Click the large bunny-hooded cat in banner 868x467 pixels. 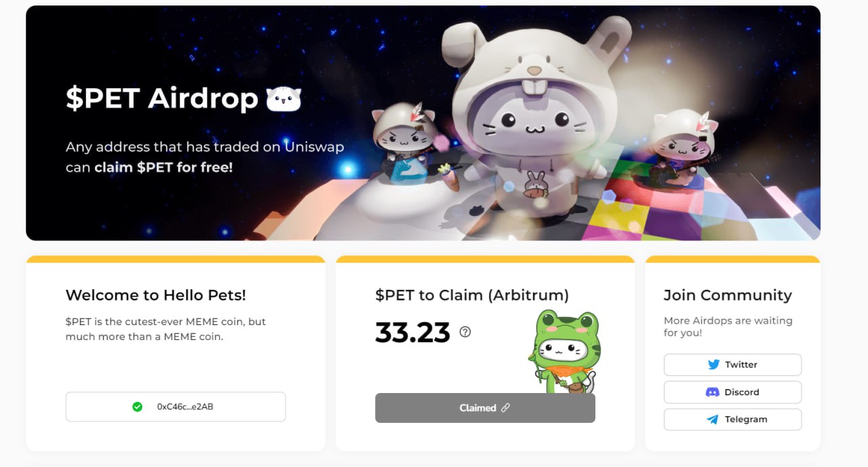tap(536, 115)
